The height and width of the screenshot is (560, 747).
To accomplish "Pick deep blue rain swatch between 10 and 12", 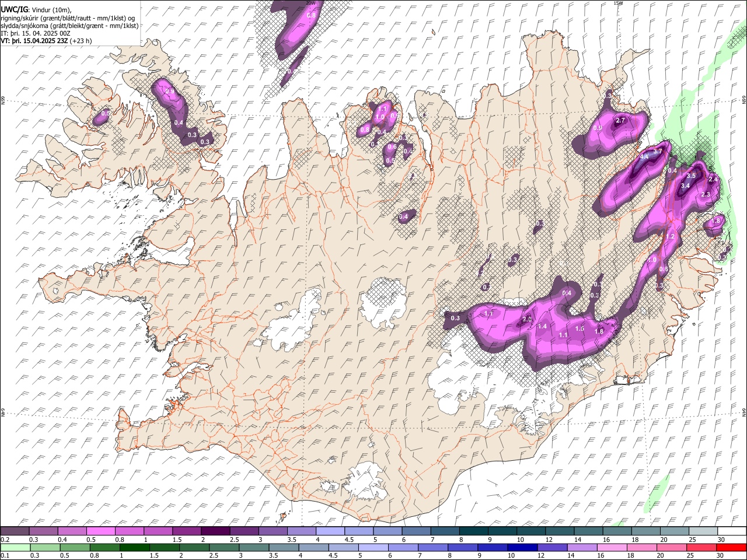I will pyautogui.click(x=522, y=547).
